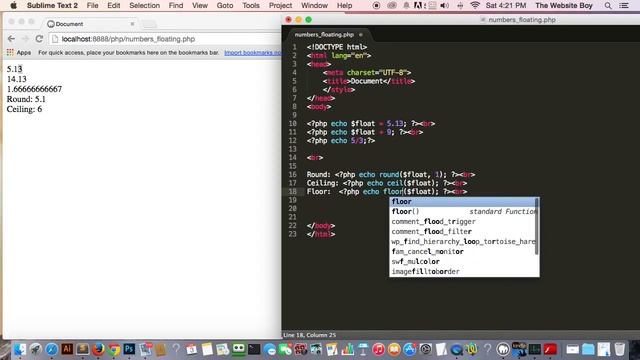Open the Calendar app from dock
Screen dimensions: 640x360
point(191,349)
